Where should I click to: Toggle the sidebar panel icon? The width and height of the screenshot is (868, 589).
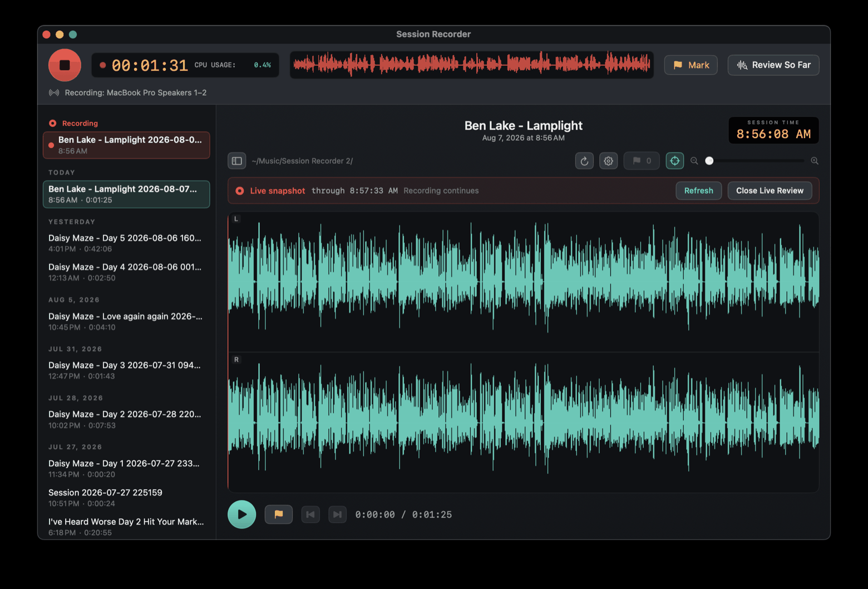(236, 161)
